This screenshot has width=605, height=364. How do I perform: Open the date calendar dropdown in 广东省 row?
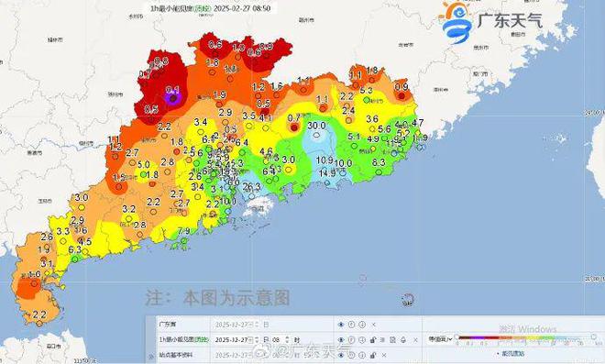250,325
